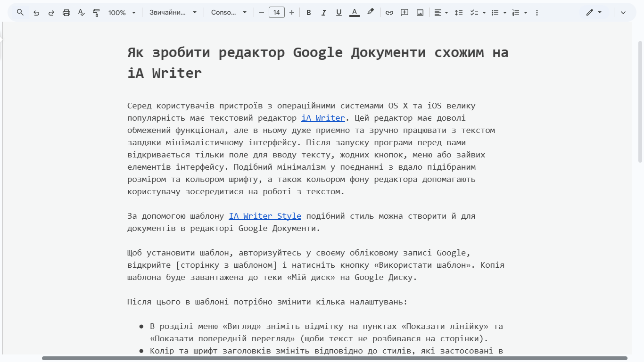Click the vertical scrollbar thumb
Screen dimensions: 644x362
tap(640, 102)
